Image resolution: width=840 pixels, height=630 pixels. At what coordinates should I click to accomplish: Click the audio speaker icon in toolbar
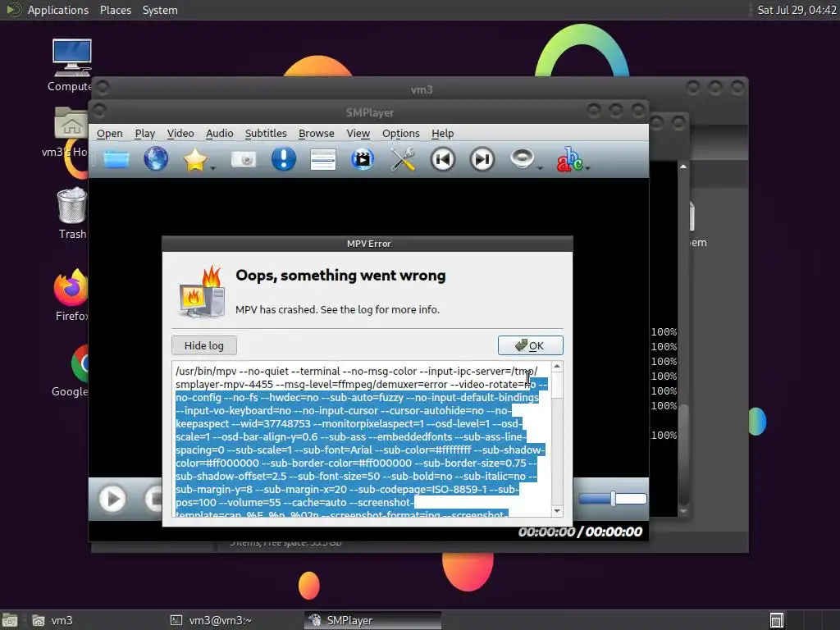coord(522,158)
